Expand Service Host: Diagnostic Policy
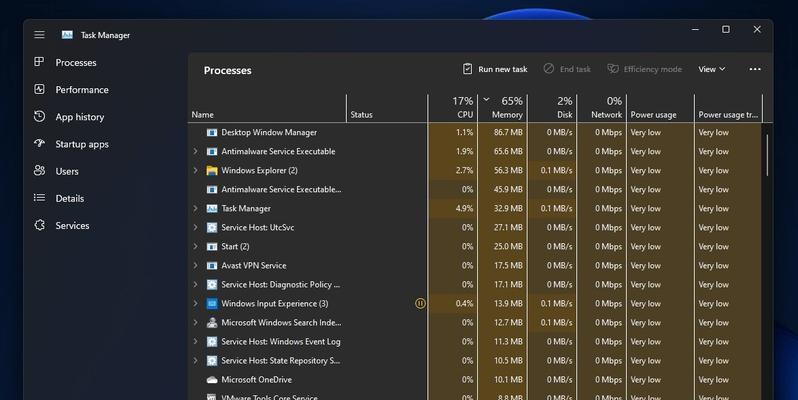798x400 pixels. [x=195, y=284]
